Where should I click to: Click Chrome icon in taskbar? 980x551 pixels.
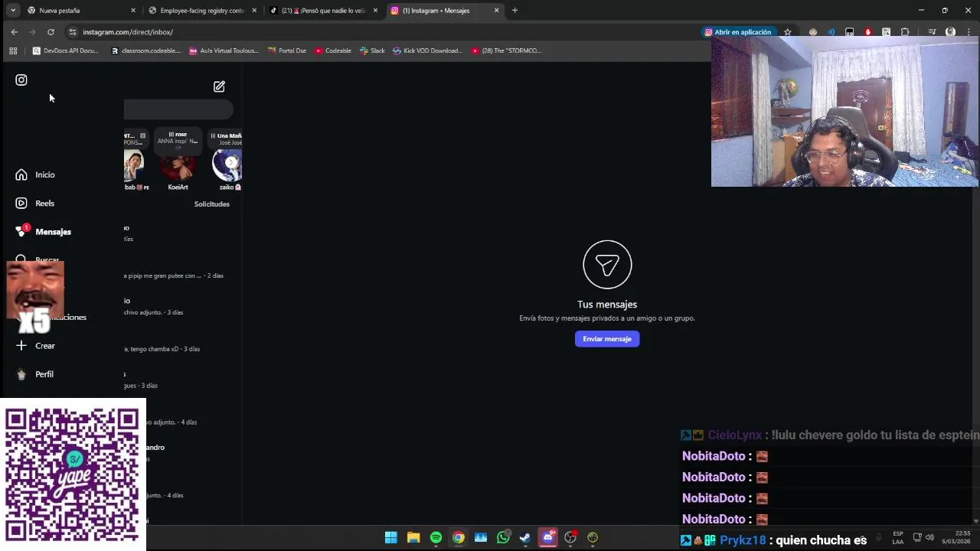coord(458,538)
